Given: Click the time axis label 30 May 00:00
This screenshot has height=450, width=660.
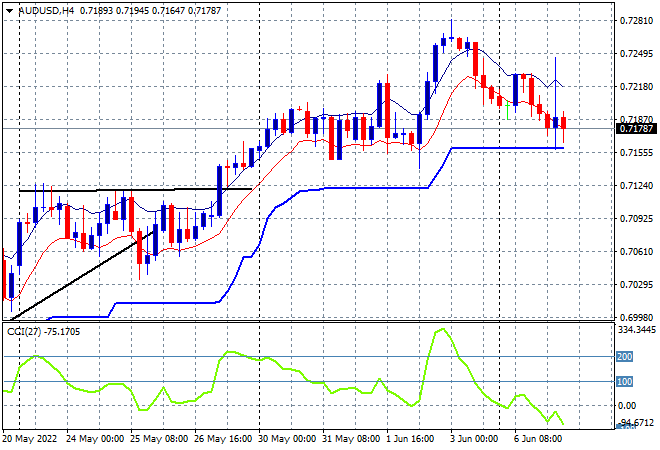Looking at the screenshot, I should (x=287, y=439).
